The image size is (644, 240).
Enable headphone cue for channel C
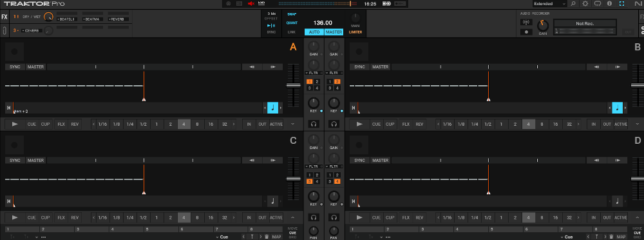tap(314, 217)
